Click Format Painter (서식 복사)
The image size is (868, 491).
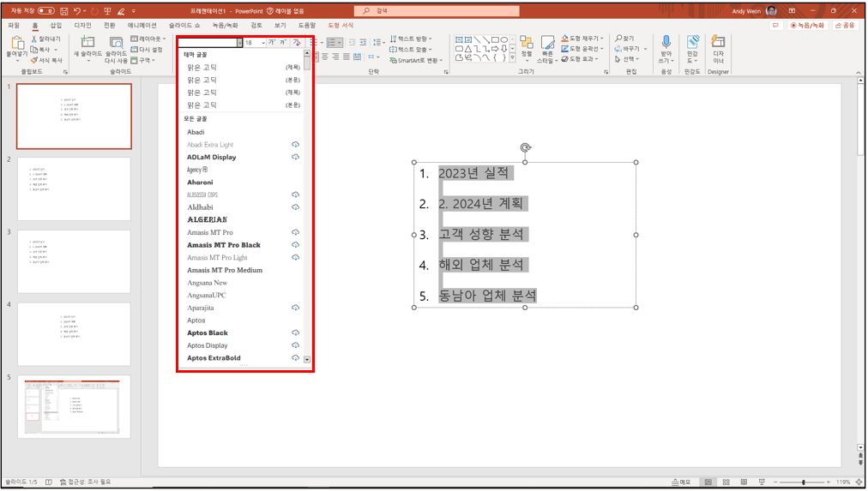tap(46, 60)
